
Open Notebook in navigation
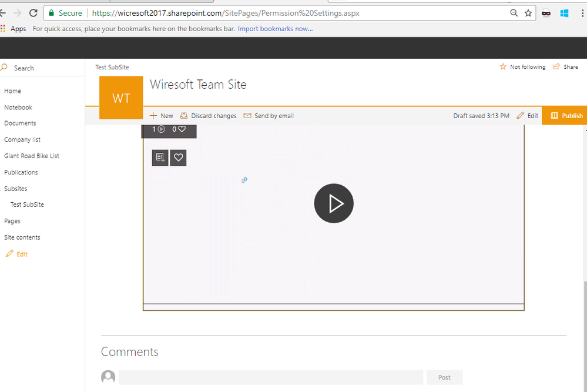click(x=18, y=107)
